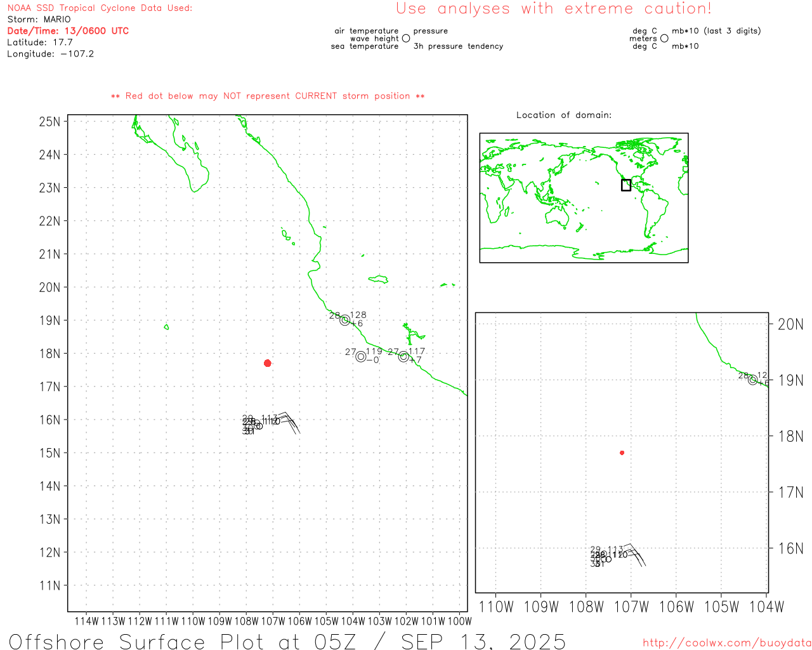812x650 pixels.
Task: Click the red storm dot on zoomed inset map
Action: 622,453
